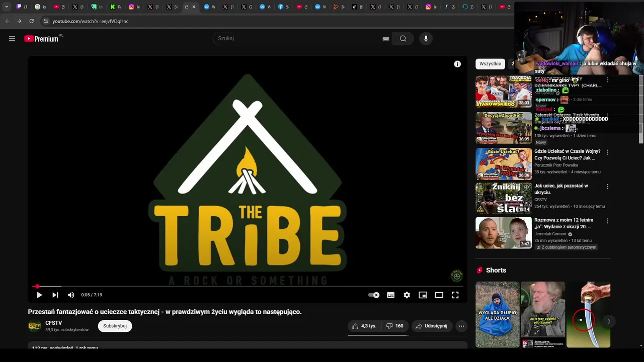Seek on the video progress bar
This screenshot has height=362, width=644.
click(247, 287)
